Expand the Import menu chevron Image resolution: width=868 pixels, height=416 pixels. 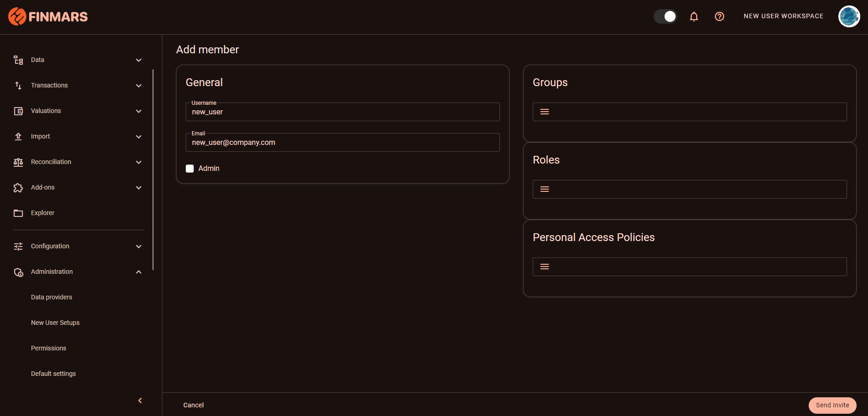tap(139, 137)
